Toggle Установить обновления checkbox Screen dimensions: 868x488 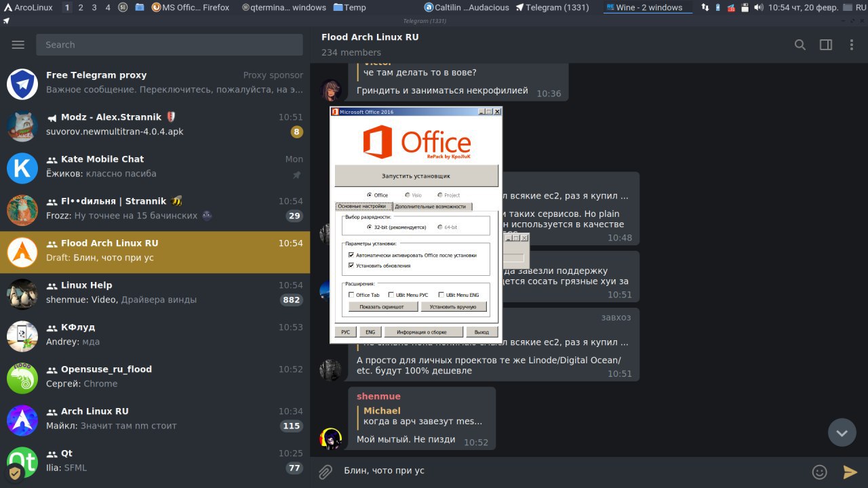coord(351,266)
